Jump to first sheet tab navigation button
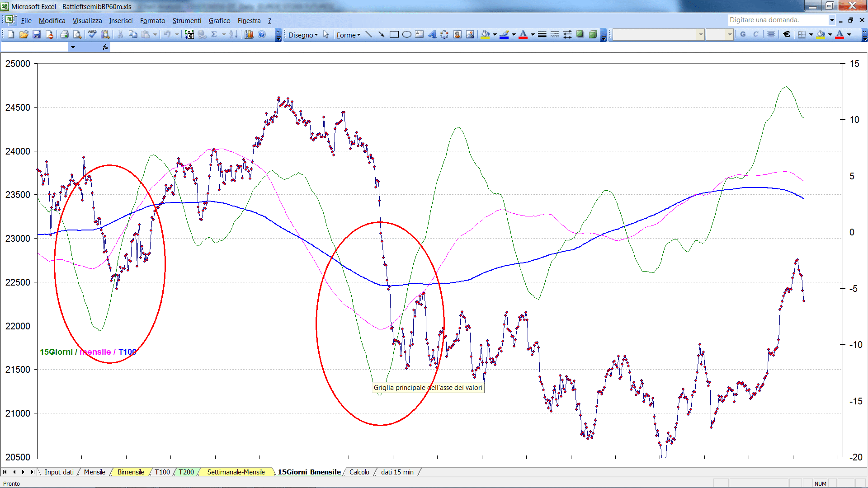This screenshot has width=868, height=488. point(5,472)
